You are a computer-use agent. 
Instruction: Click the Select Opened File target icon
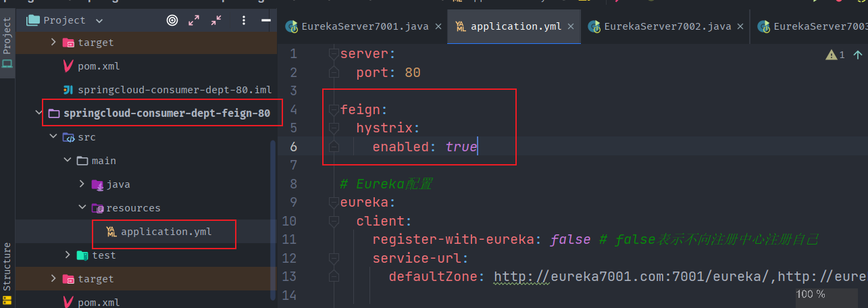point(172,20)
